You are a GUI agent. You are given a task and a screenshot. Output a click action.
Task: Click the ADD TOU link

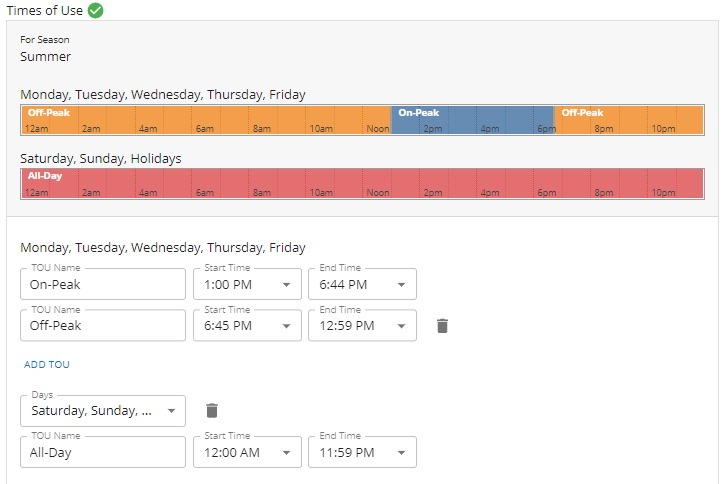(x=47, y=365)
